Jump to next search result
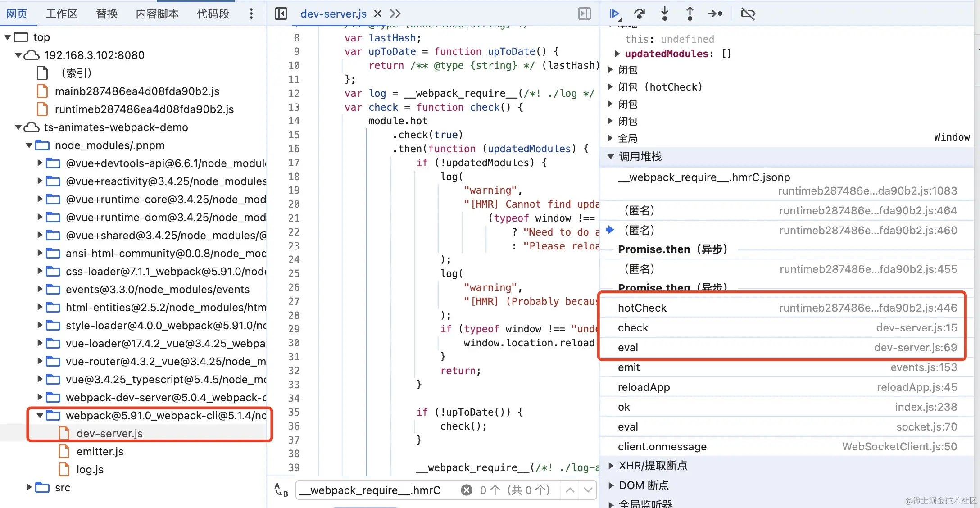The height and width of the screenshot is (508, 980). tap(588, 490)
